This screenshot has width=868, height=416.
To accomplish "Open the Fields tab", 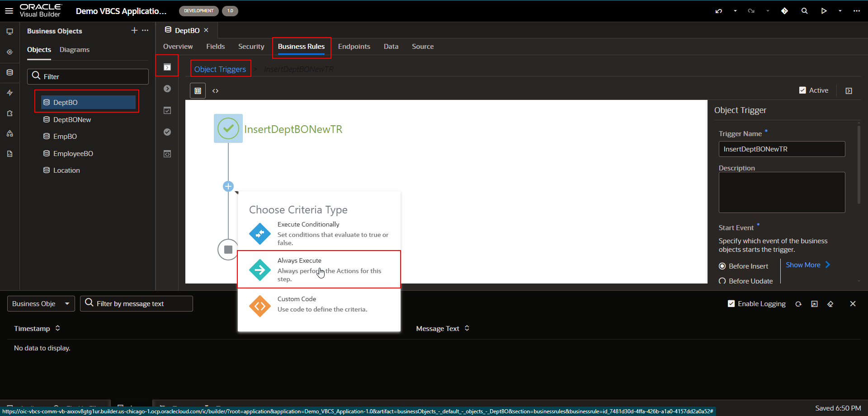I will tap(215, 47).
